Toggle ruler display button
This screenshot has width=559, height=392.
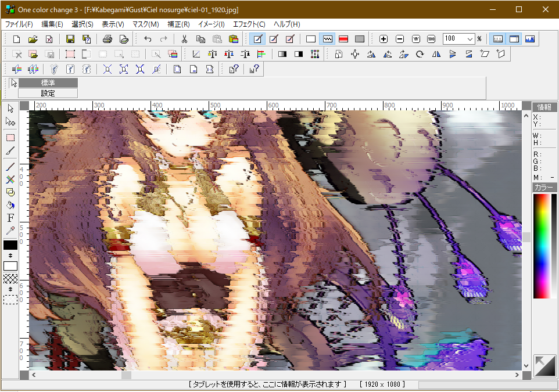click(x=498, y=39)
